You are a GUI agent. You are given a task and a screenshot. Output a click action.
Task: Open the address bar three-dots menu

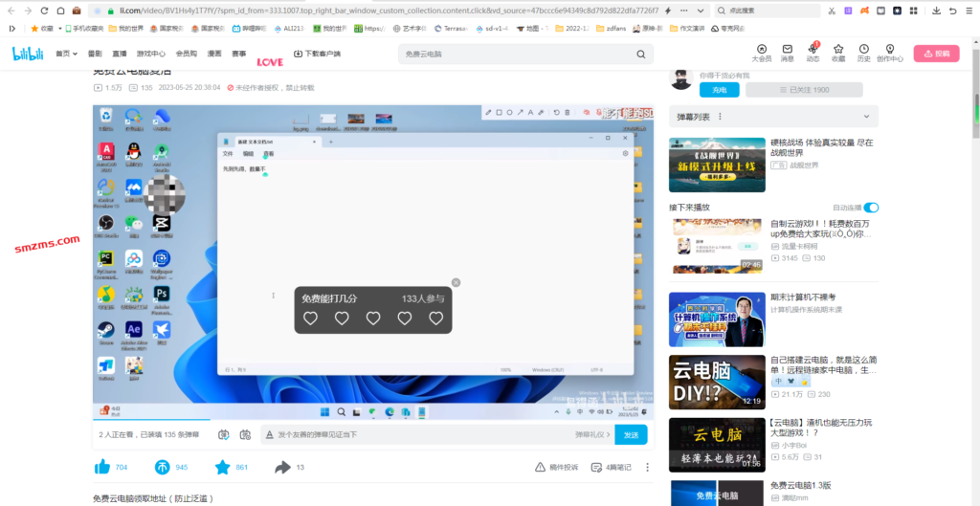[x=683, y=11]
